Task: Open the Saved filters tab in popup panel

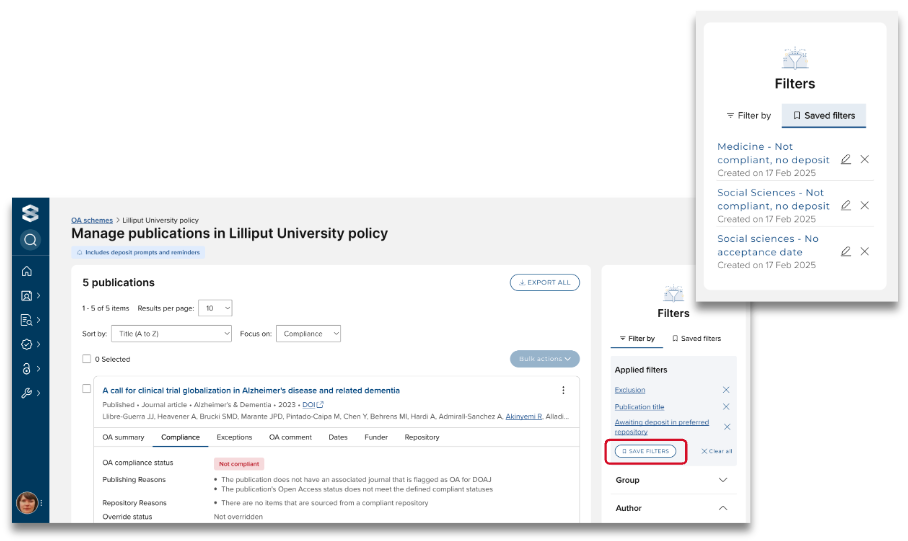Action: click(x=824, y=116)
